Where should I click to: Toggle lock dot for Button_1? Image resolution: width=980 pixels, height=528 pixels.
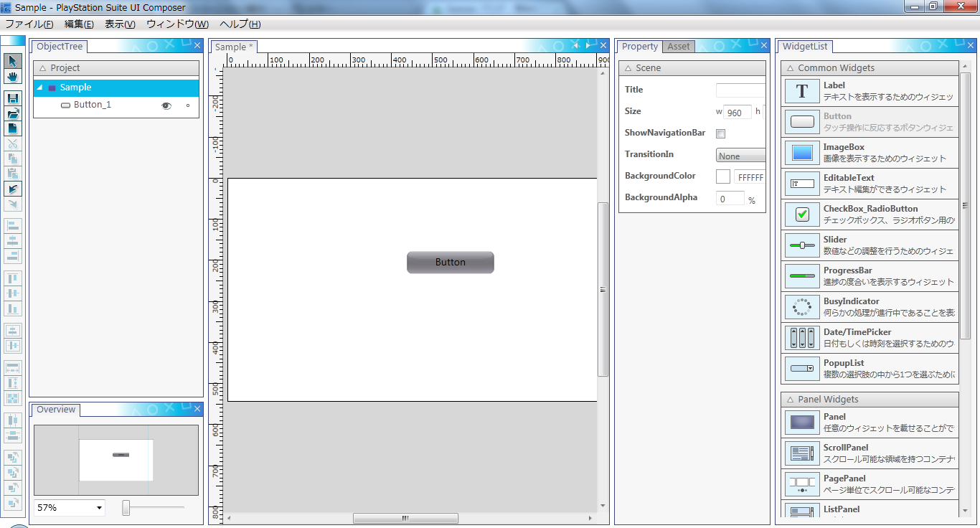188,105
